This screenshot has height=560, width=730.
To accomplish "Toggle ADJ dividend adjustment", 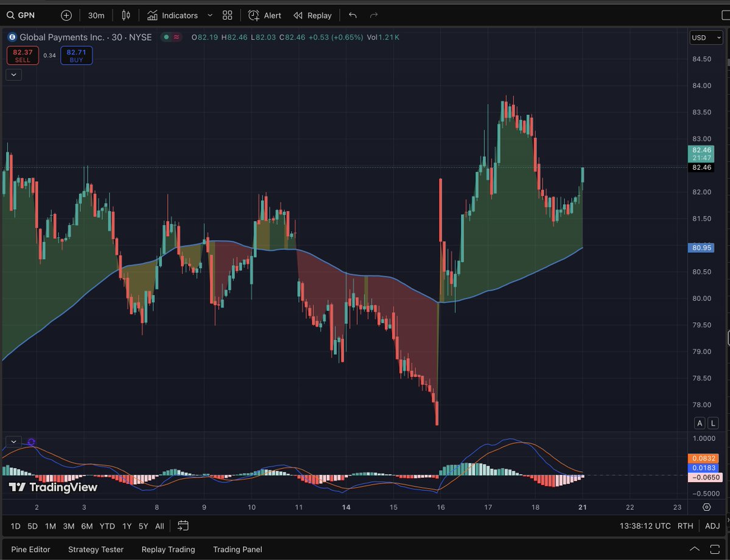I will 712,526.
